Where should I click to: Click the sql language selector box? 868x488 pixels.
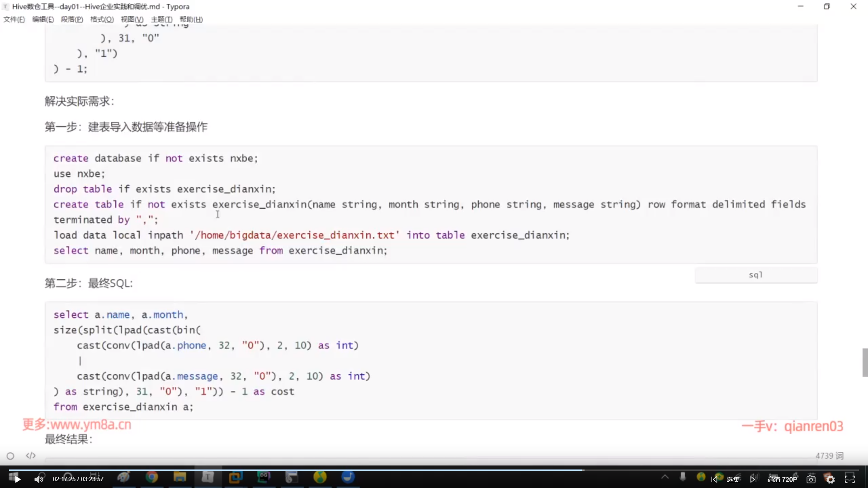tap(755, 275)
